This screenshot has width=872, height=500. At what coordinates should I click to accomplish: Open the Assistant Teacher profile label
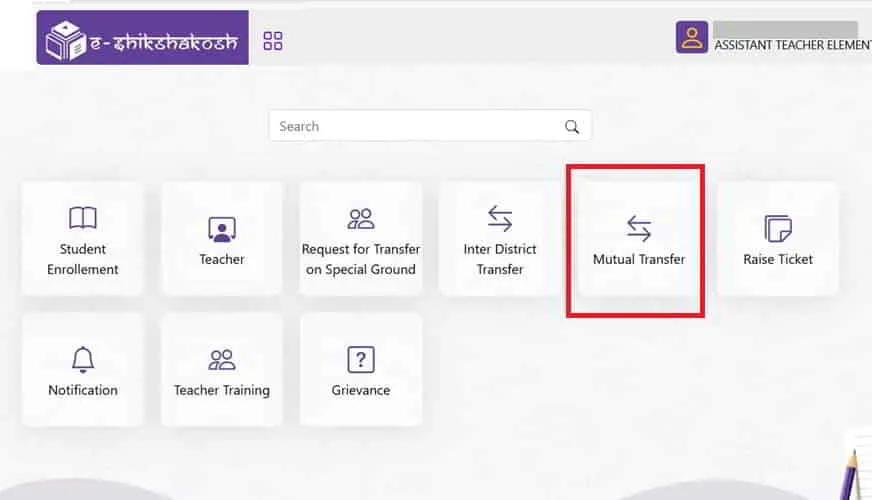click(x=792, y=45)
